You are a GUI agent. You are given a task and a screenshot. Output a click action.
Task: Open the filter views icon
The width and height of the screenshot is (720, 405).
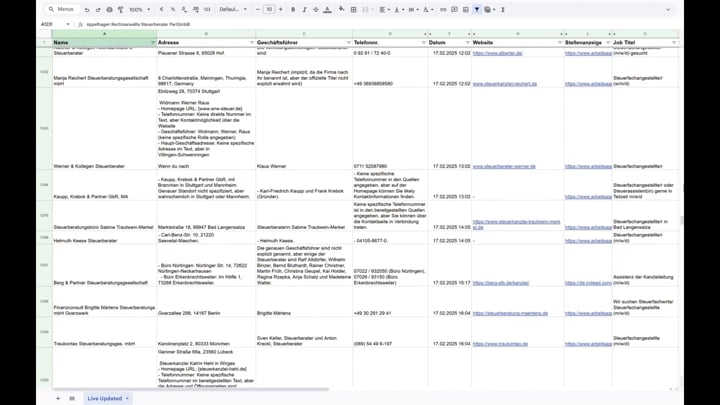click(x=489, y=10)
